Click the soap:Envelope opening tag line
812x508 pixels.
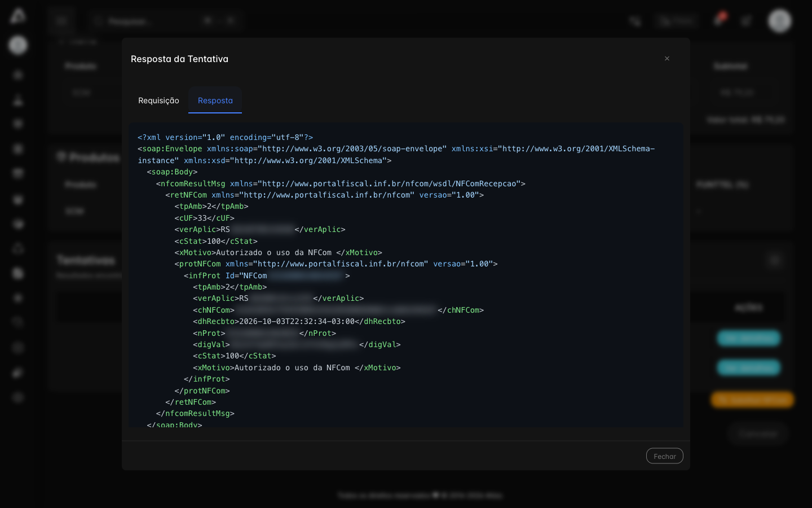click(396, 155)
